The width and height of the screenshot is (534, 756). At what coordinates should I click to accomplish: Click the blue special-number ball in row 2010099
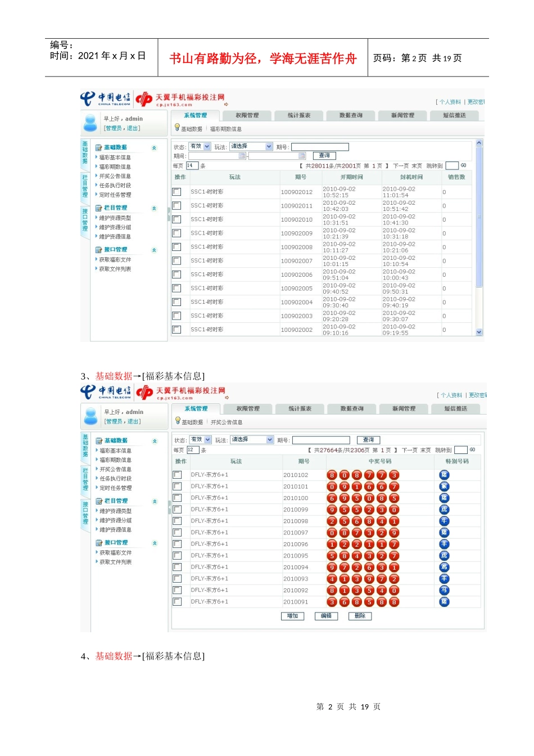444,510
